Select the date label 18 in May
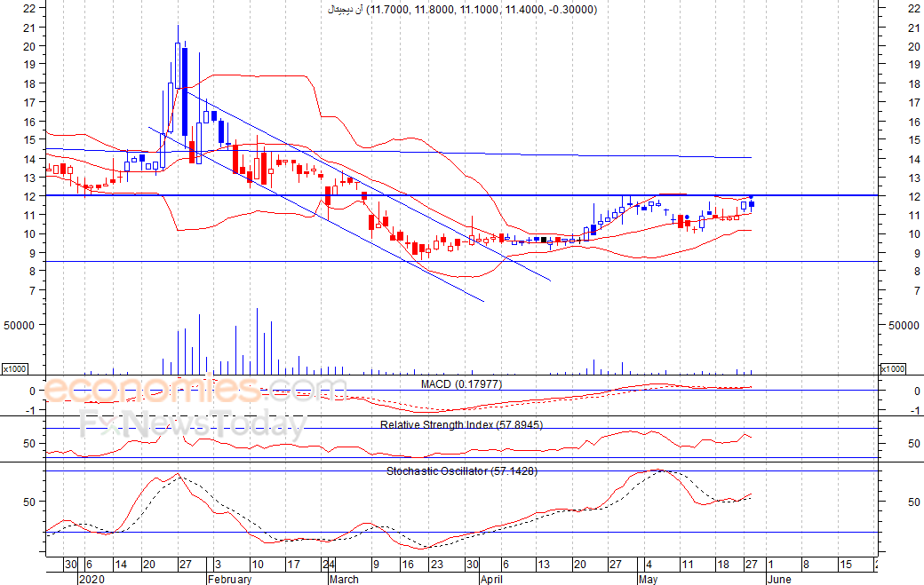 click(x=723, y=565)
